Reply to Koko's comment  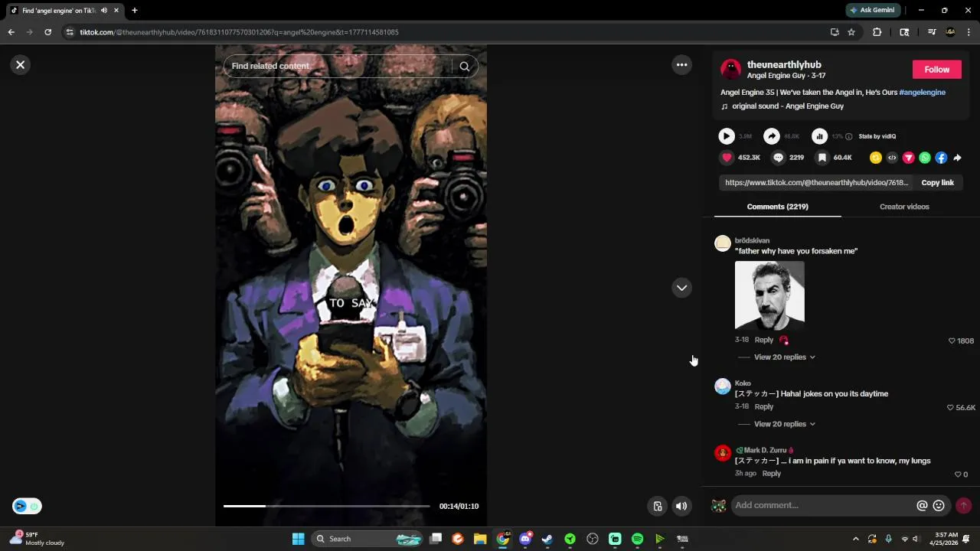764,407
